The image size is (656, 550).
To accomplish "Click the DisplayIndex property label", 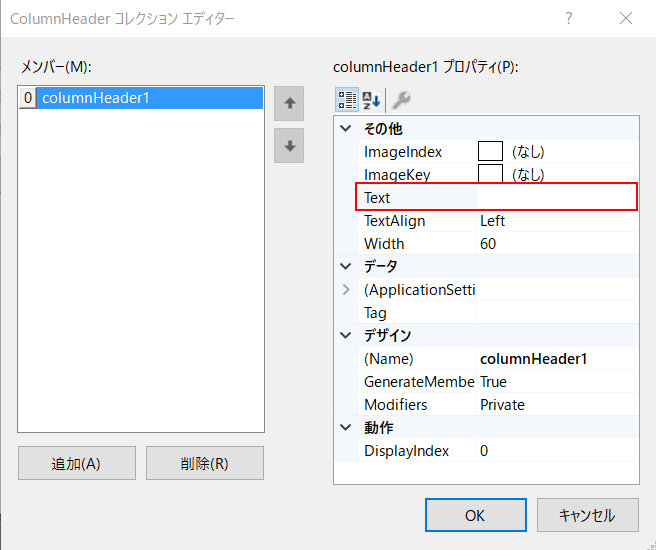I will (x=406, y=451).
